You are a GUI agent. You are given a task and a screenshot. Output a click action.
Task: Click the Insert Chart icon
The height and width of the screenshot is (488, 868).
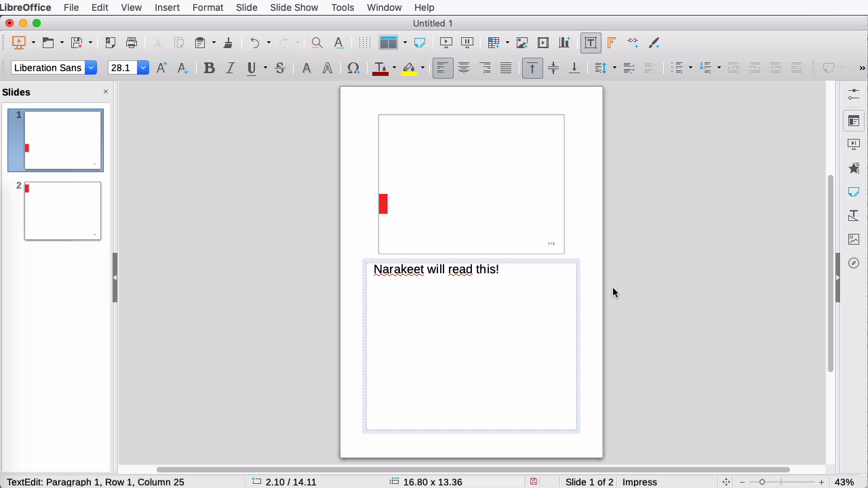pos(564,43)
